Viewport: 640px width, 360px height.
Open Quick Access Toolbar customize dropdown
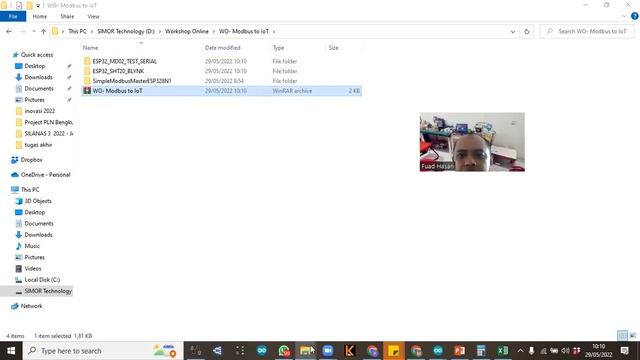(38, 5)
